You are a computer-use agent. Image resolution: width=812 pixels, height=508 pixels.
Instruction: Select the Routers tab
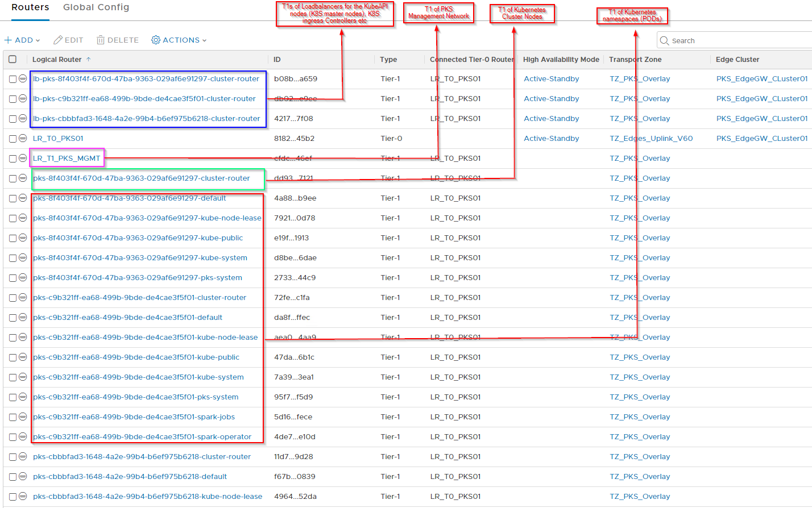coord(30,7)
